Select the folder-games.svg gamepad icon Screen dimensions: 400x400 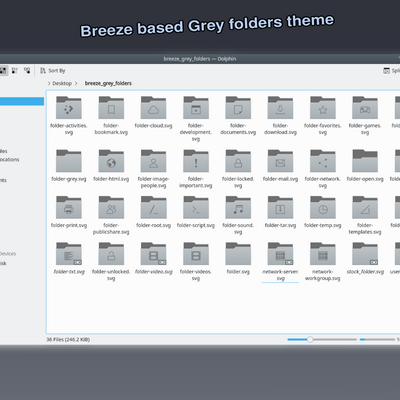[365, 108]
